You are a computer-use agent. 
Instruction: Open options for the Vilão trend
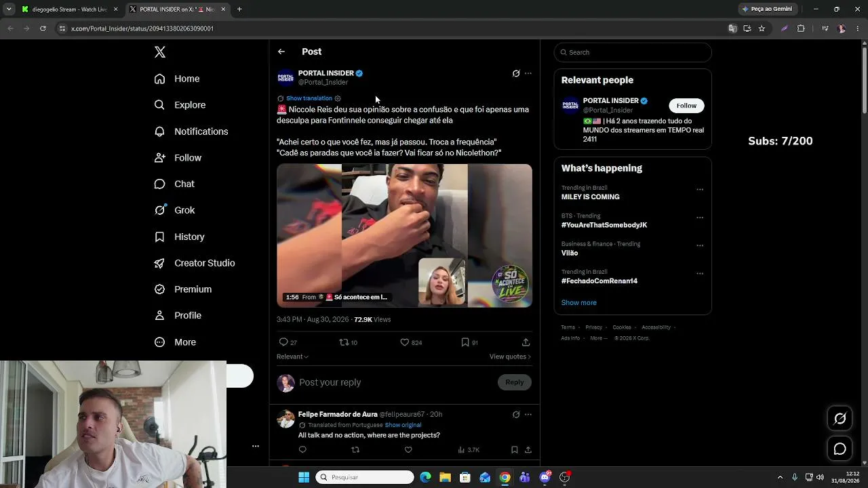pyautogui.click(x=700, y=245)
